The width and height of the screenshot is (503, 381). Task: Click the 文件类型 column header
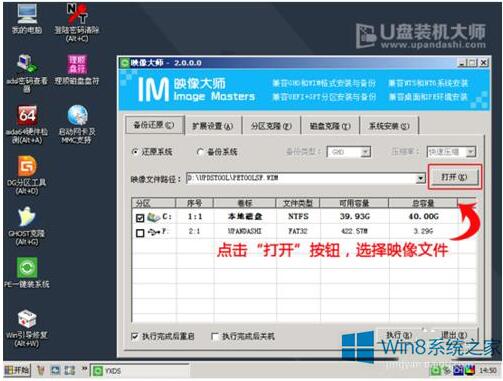298,203
